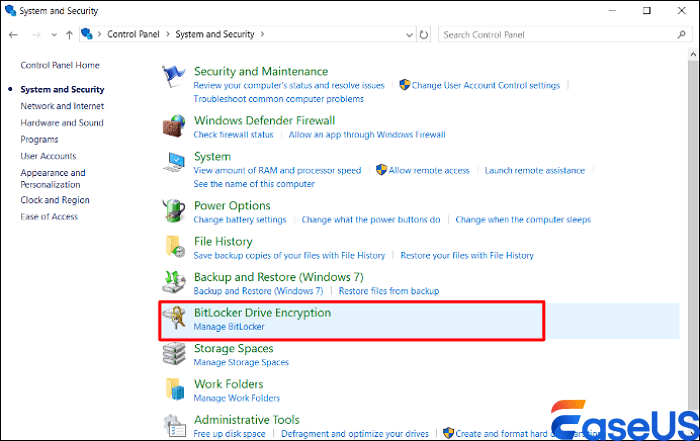Click Restore files from backup

pyautogui.click(x=389, y=291)
